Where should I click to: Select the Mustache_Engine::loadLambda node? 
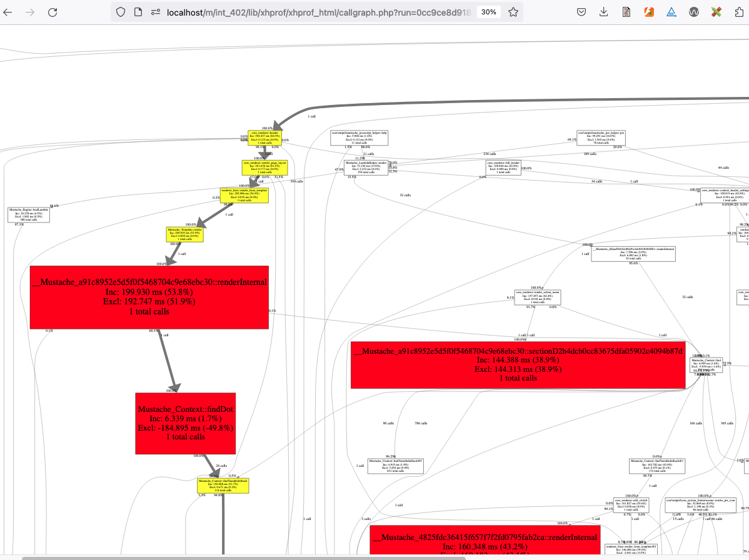pos(29,215)
